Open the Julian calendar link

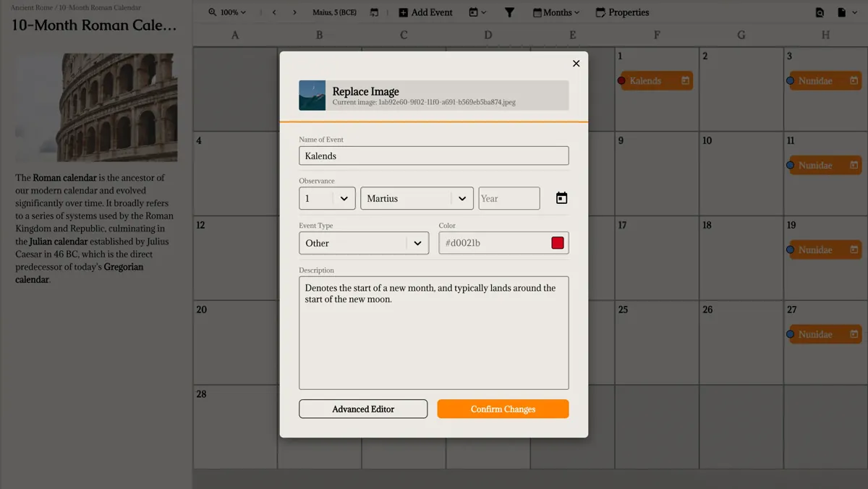coord(59,242)
